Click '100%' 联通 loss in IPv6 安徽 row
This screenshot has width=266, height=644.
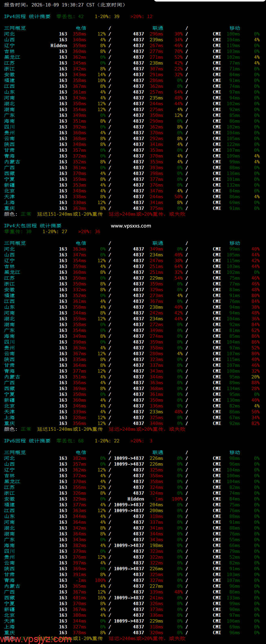coord(177,499)
